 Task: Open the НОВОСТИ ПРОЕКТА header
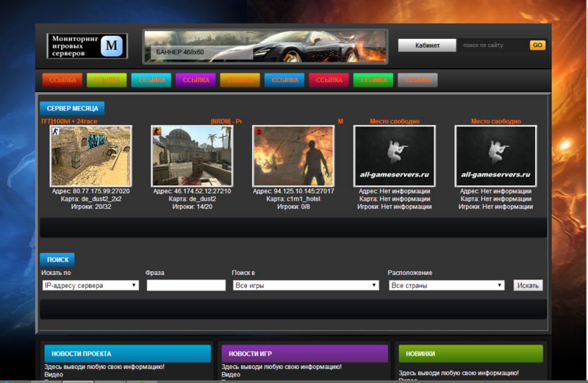(127, 354)
